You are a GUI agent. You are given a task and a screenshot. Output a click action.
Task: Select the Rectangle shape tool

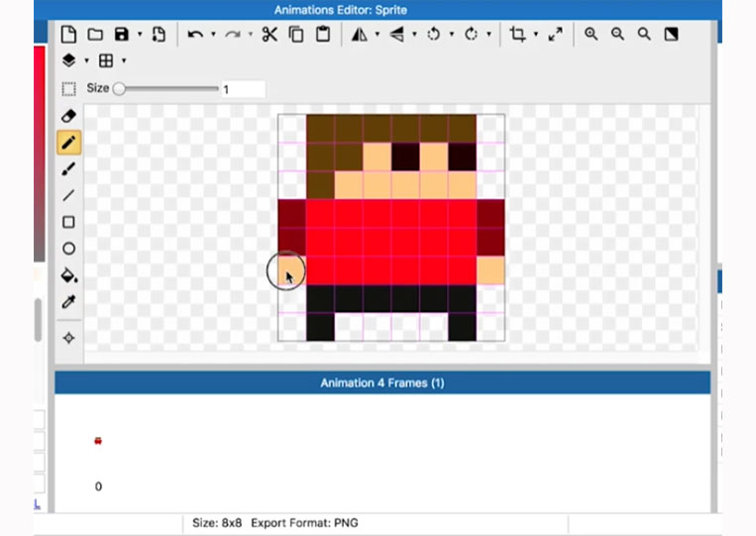[x=68, y=222]
